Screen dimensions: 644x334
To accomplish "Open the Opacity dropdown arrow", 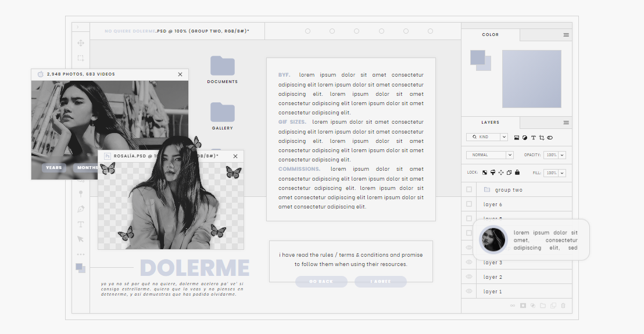I will pos(562,155).
